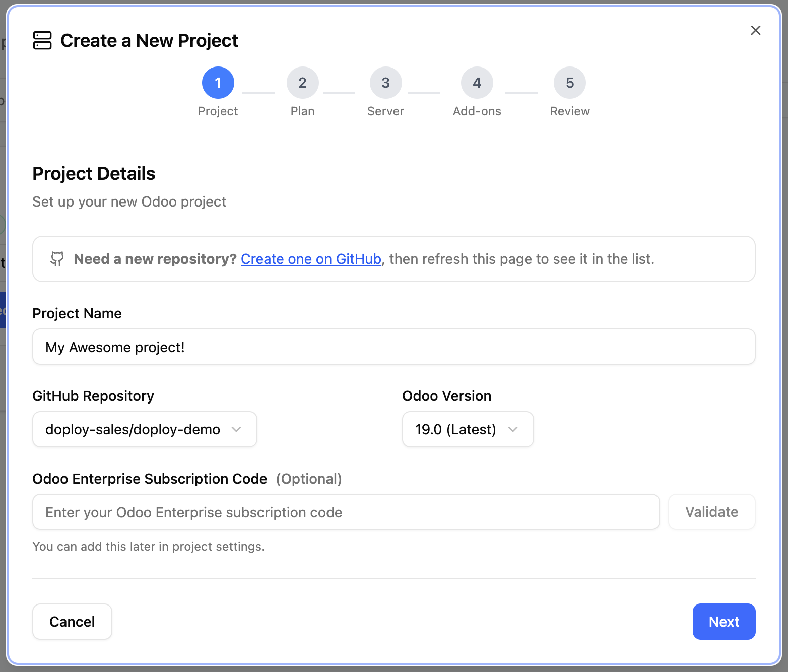The image size is (788, 672).
Task: Click the Create a New Project header icon
Action: (42, 40)
